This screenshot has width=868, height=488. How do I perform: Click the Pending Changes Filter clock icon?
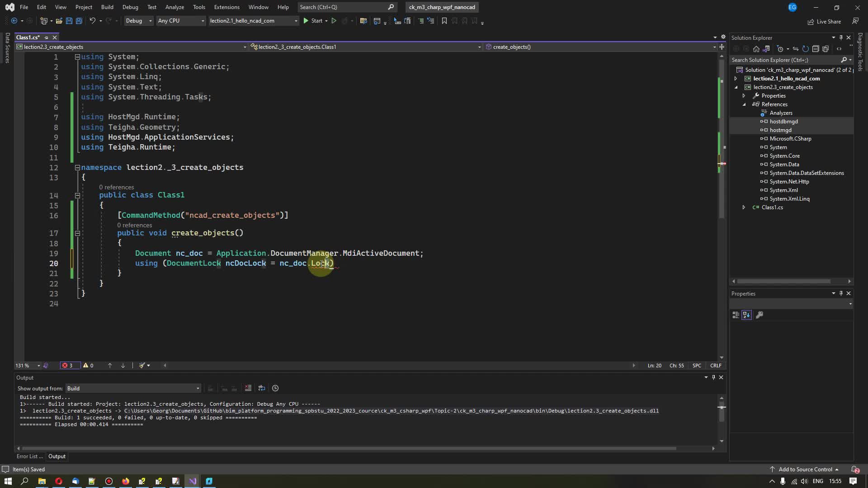point(780,49)
